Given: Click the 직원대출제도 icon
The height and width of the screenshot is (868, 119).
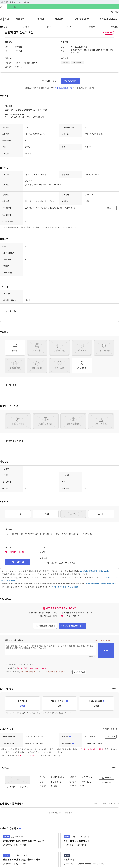Looking at the screenshot, I should tap(37, 365).
